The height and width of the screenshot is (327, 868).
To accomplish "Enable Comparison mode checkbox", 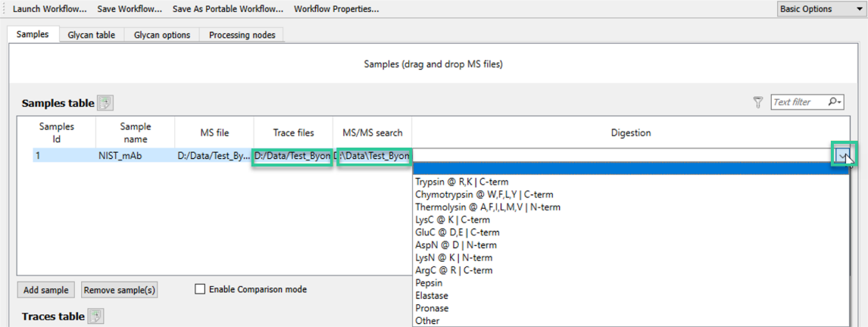I will coord(200,289).
